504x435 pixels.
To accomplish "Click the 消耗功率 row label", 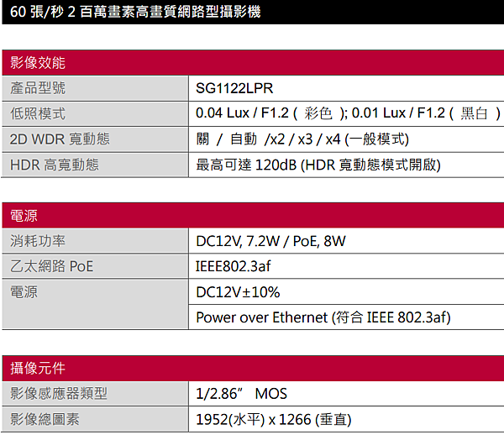I will click(38, 241).
